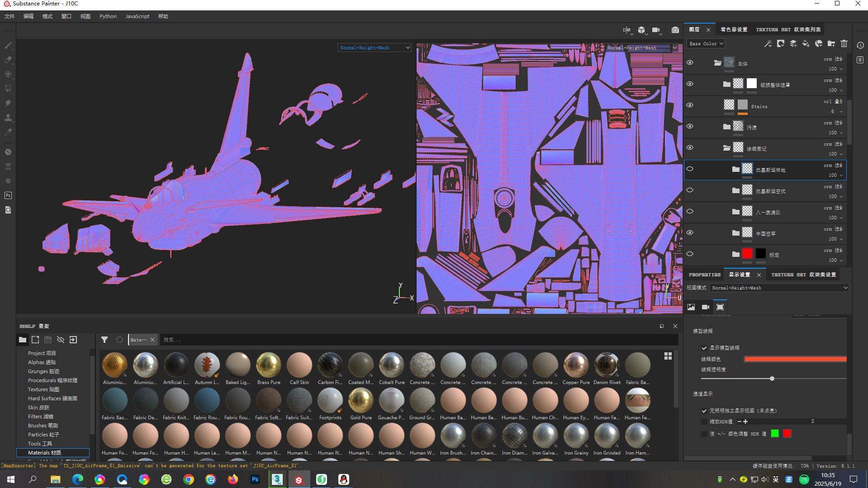
Task: Show the 巴基斯坦林地 layer
Action: click(x=690, y=169)
